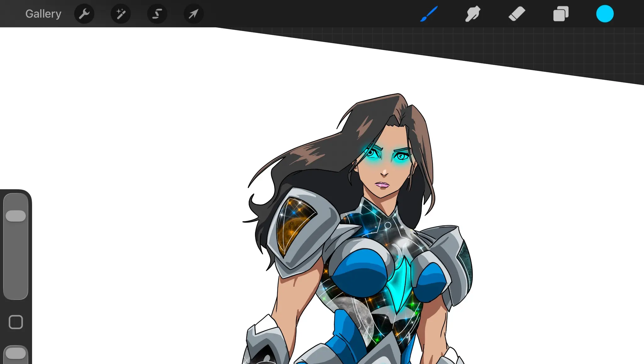The height and width of the screenshot is (364, 644).
Task: Tap the Adjustments icon to open filters
Action: (121, 14)
